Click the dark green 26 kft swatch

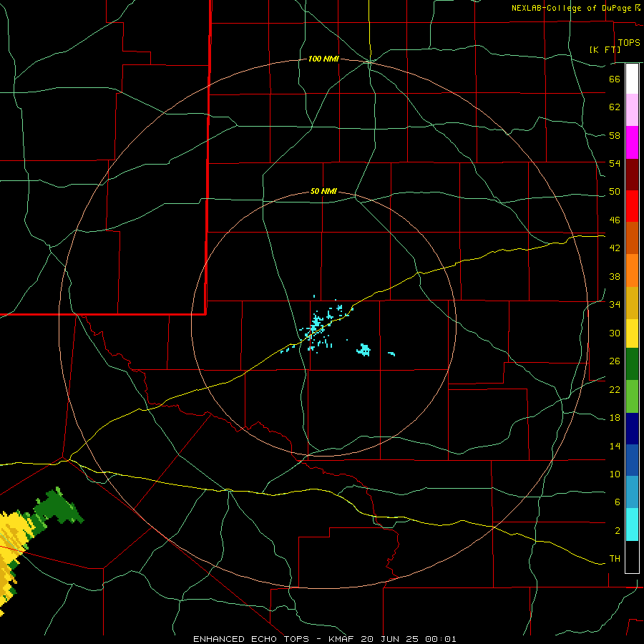(632, 364)
